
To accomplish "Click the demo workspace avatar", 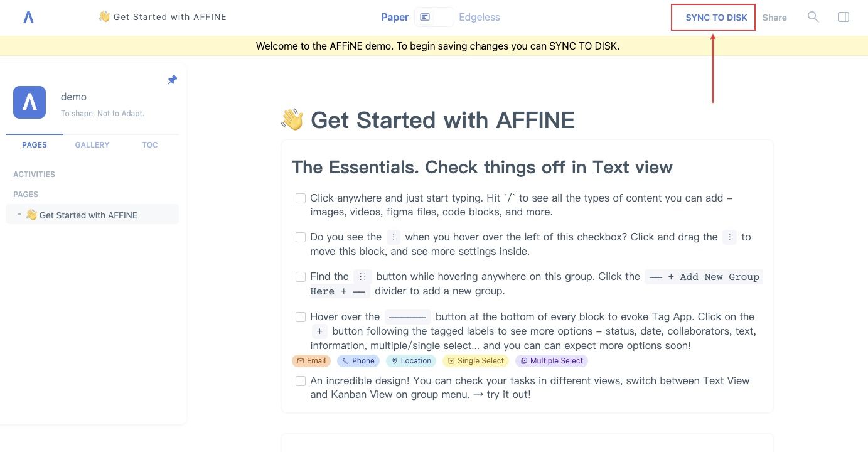I will click(x=29, y=102).
